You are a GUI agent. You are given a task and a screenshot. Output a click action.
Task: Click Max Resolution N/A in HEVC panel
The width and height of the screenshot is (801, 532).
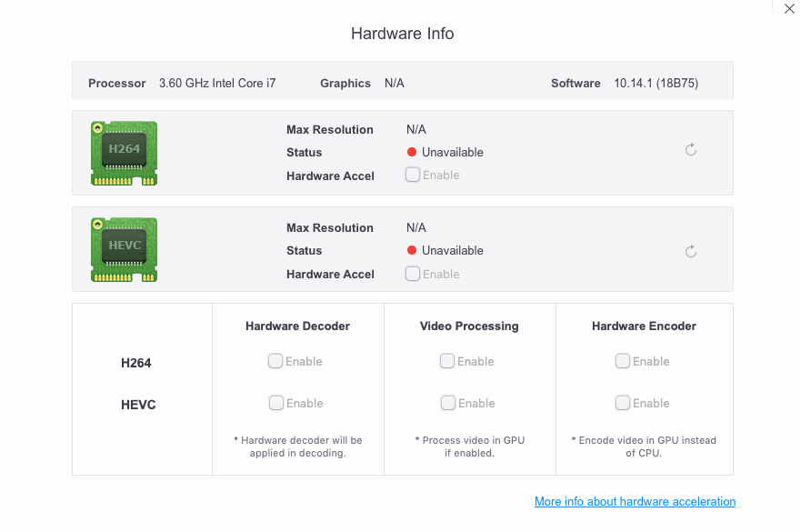pyautogui.click(x=416, y=227)
